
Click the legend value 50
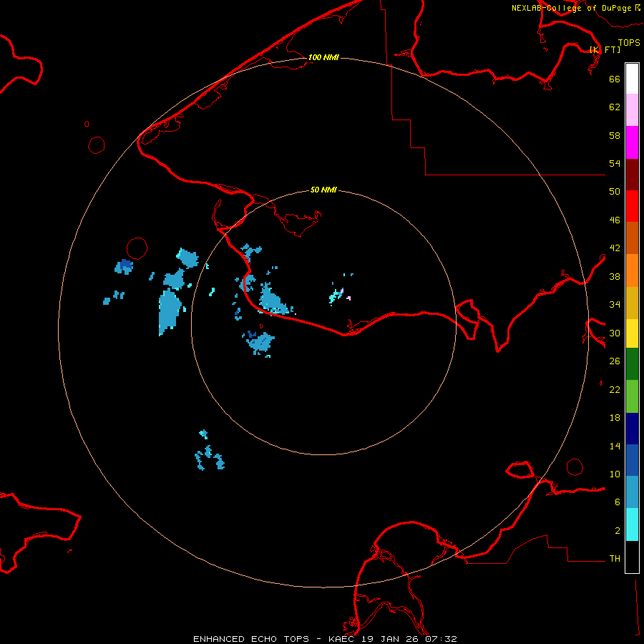[x=615, y=191]
